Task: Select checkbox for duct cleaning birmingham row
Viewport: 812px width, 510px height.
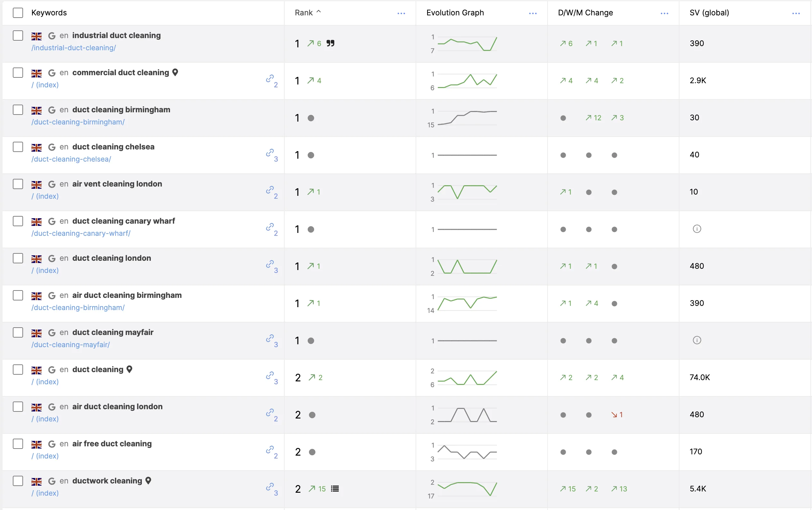Action: [18, 110]
